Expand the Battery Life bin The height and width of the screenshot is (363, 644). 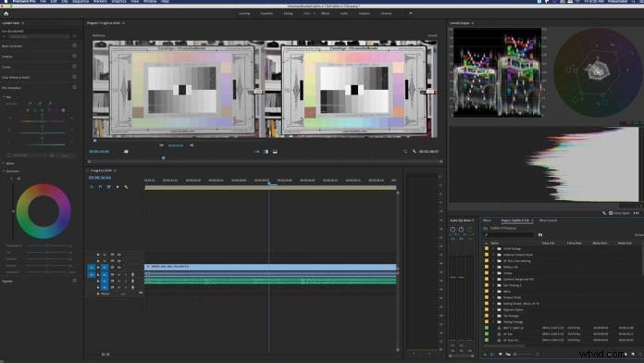click(493, 267)
